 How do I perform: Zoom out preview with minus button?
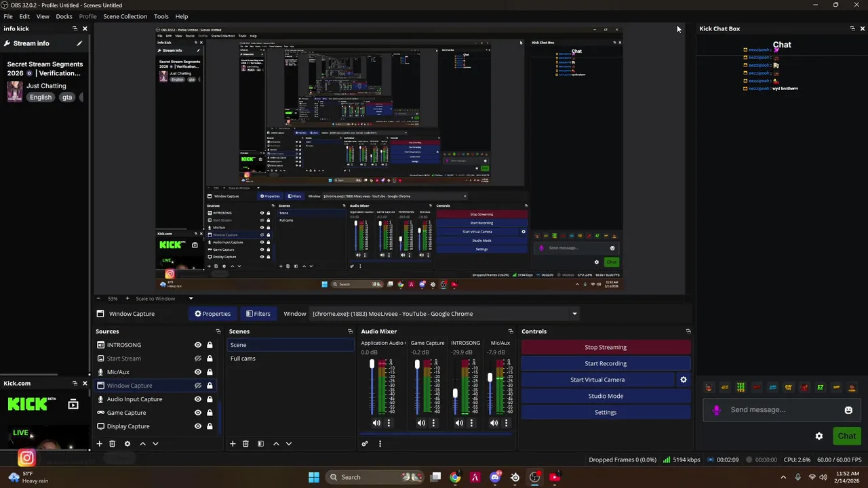pos(99,298)
